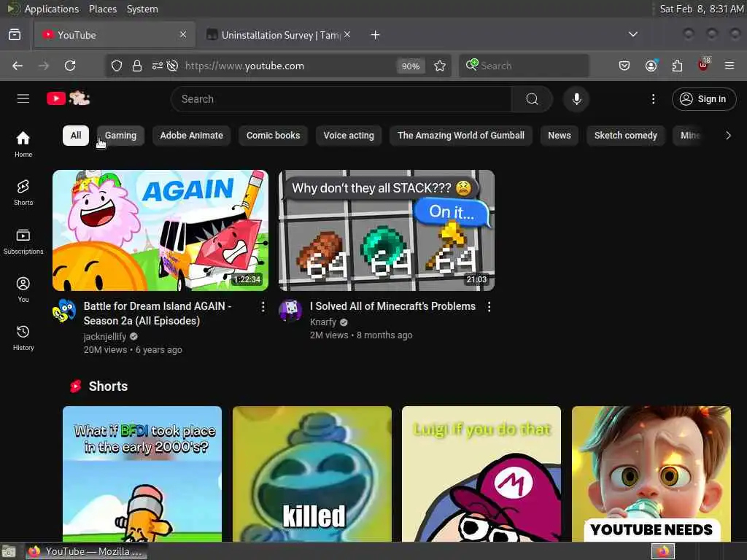Select the All filter chip
This screenshot has width=747, height=560.
pyautogui.click(x=76, y=136)
